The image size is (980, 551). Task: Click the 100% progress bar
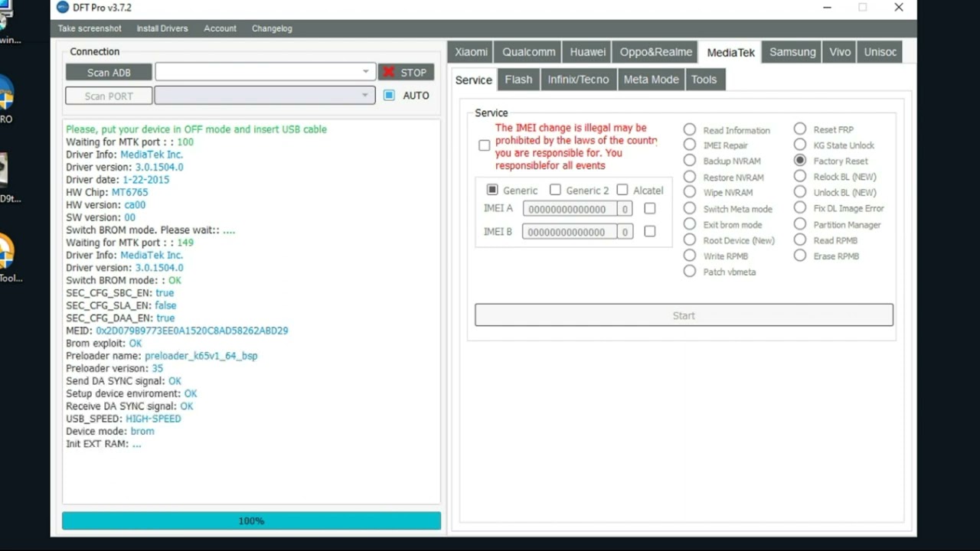[x=251, y=521]
